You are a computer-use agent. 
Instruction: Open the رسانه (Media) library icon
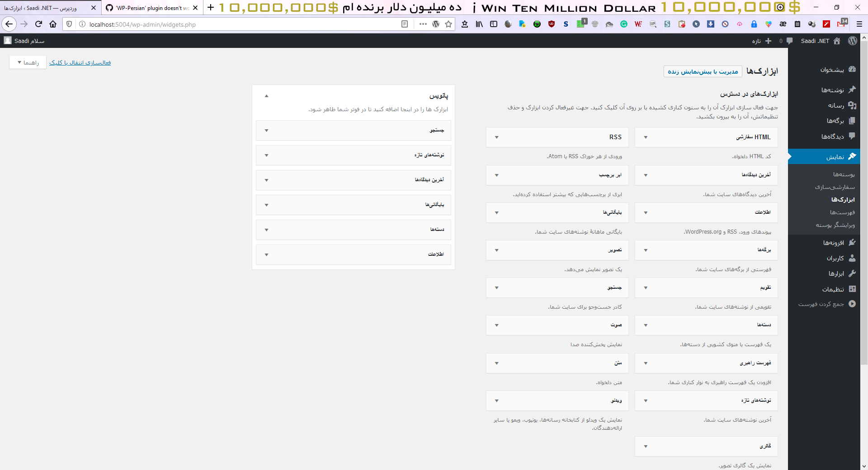pos(853,105)
